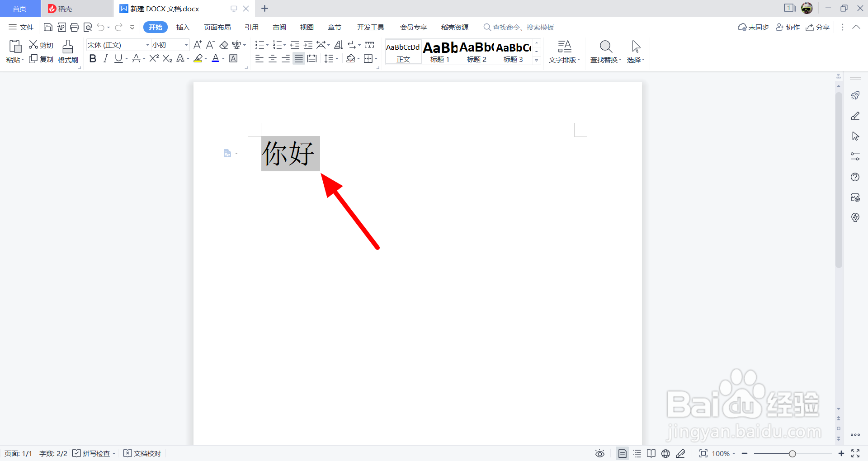Click the Undo arrow icon
This screenshot has width=868, height=461.
(100, 27)
